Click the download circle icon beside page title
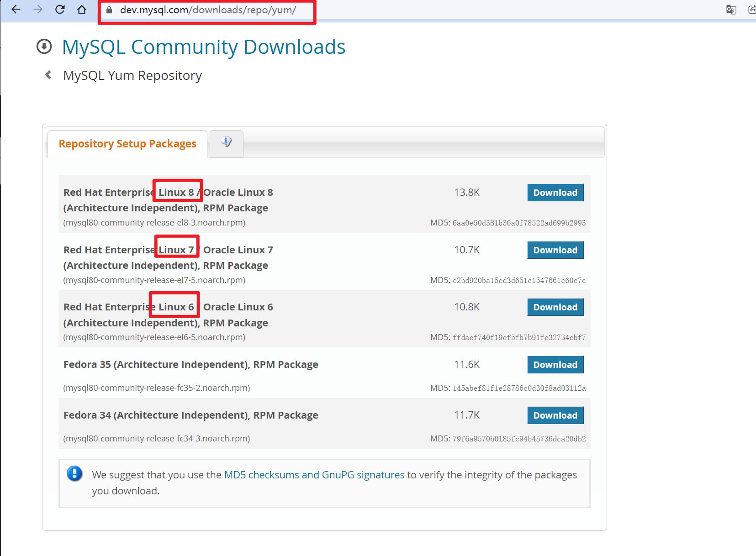The width and height of the screenshot is (756, 556). tap(44, 47)
